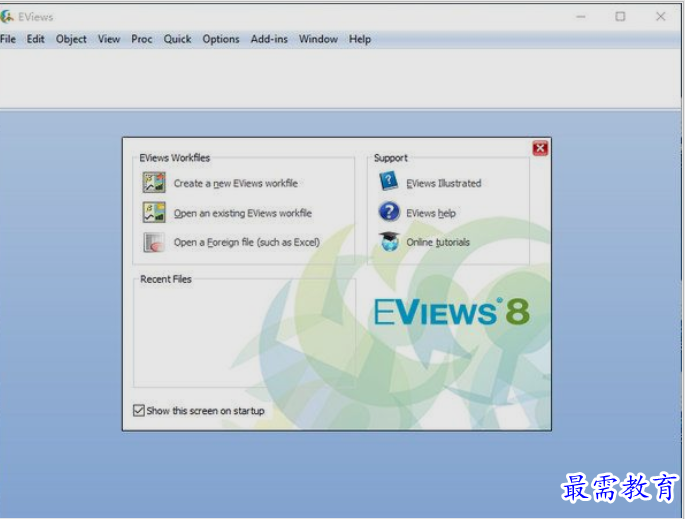Close the startup dialog with the red X
This screenshot has width=685, height=519.
tap(540, 148)
